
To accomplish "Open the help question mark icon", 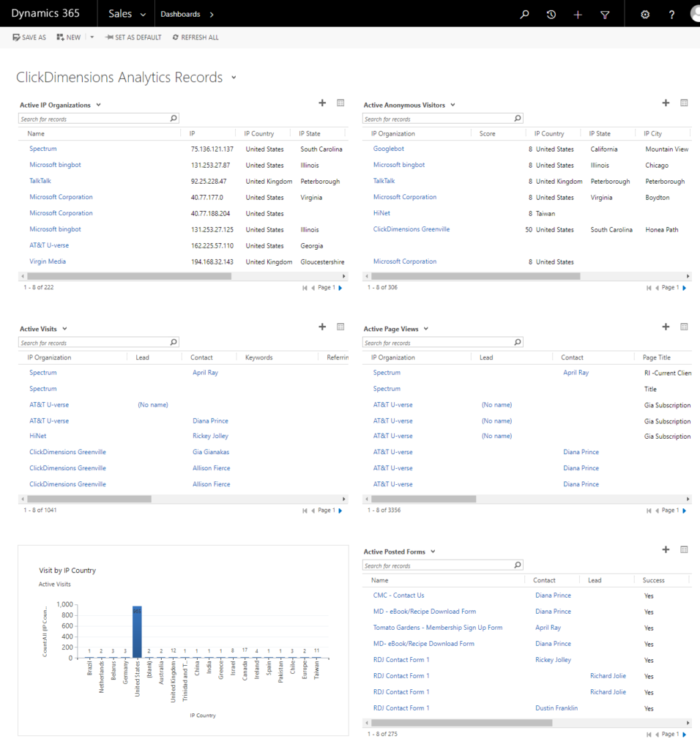I will pos(671,15).
